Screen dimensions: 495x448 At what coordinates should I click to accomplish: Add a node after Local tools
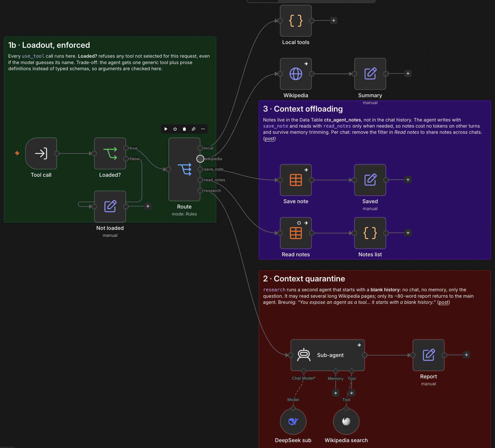point(333,21)
